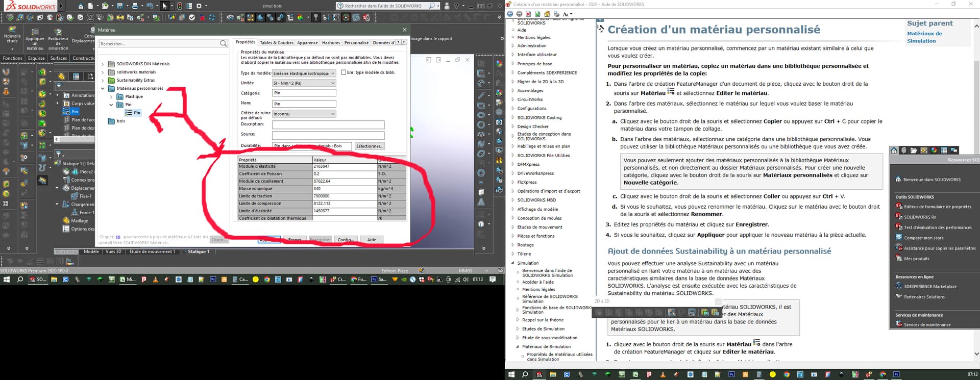The height and width of the screenshot is (380, 980).
Task: Click the Home icon in help viewer
Action: tap(547, 14)
